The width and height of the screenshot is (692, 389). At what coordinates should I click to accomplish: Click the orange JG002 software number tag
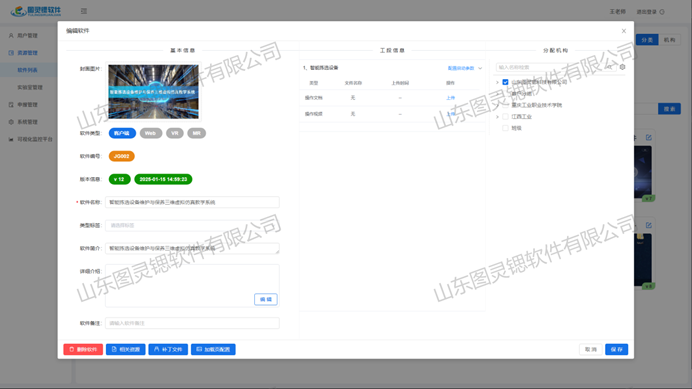(x=121, y=156)
